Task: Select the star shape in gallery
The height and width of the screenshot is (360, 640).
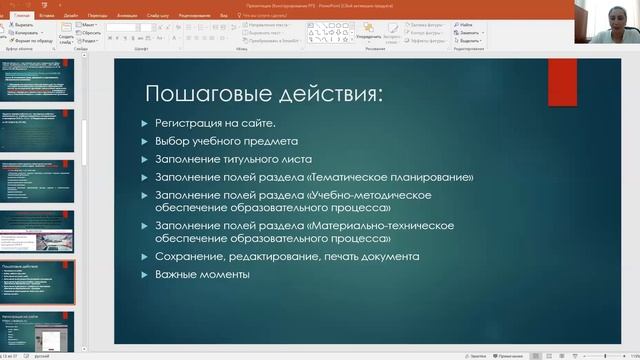Action: point(345,40)
